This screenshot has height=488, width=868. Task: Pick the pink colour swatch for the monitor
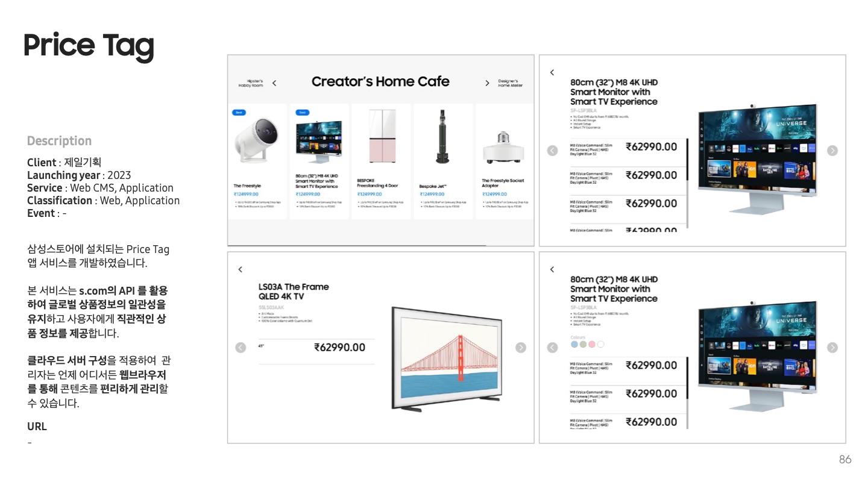(x=592, y=345)
